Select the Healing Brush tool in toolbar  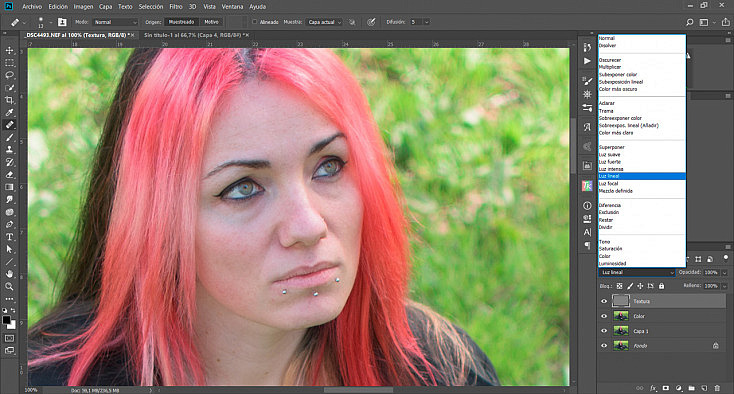pos(9,125)
